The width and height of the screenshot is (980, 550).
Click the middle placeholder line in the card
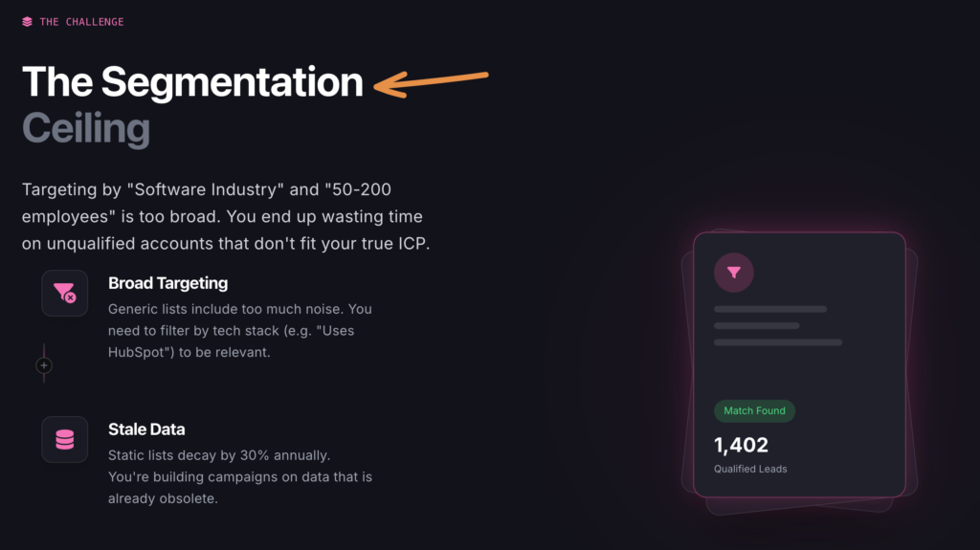(756, 325)
